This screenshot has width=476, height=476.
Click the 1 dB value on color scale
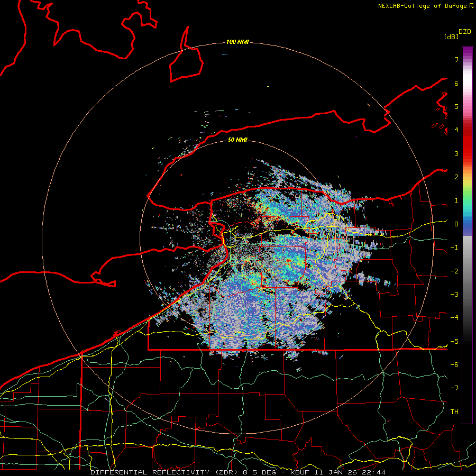pos(456,200)
